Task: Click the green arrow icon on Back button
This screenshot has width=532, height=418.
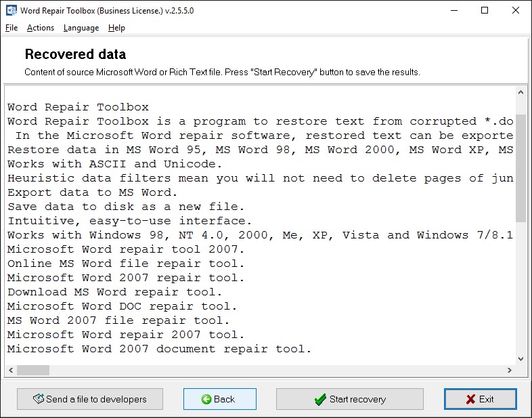Action: pos(206,399)
